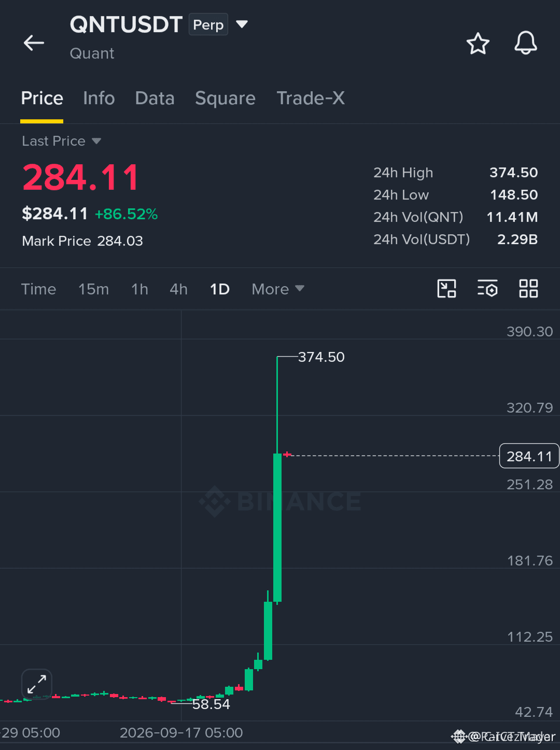Select the 4h chart interval
The width and height of the screenshot is (560, 750).
[x=178, y=289]
